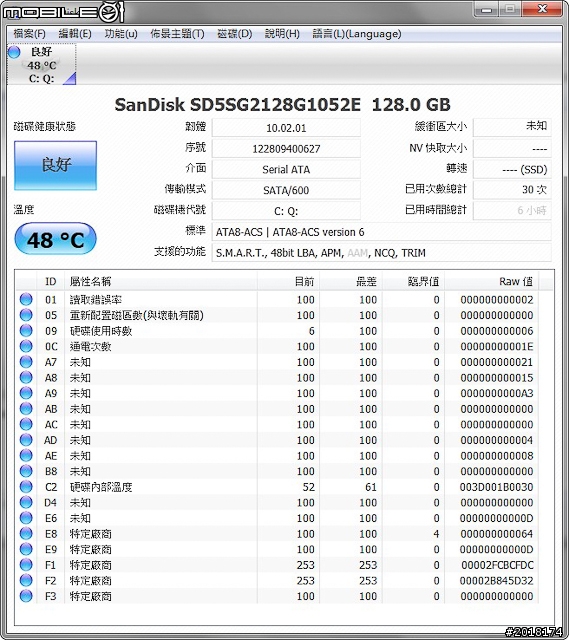Click the status icon for attribute AC
Screen dimensions: 569x640
pyautogui.click(x=26, y=424)
